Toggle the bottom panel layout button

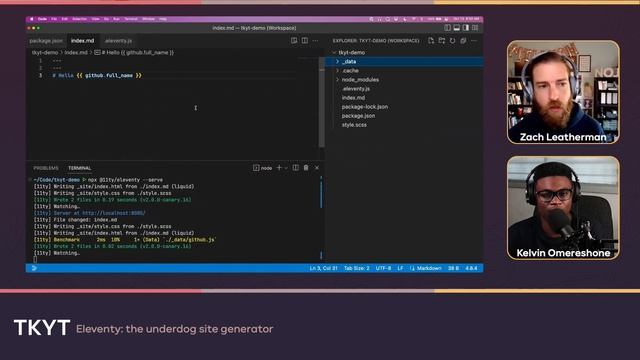click(457, 28)
